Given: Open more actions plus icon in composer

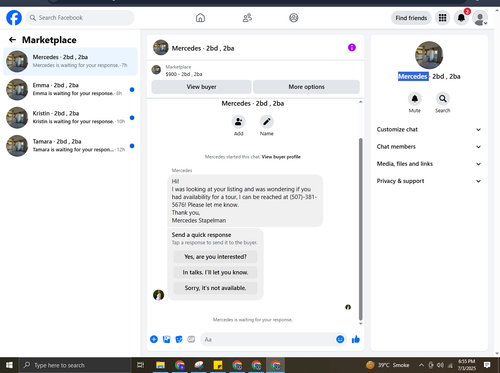Looking at the screenshot, I should point(154,339).
